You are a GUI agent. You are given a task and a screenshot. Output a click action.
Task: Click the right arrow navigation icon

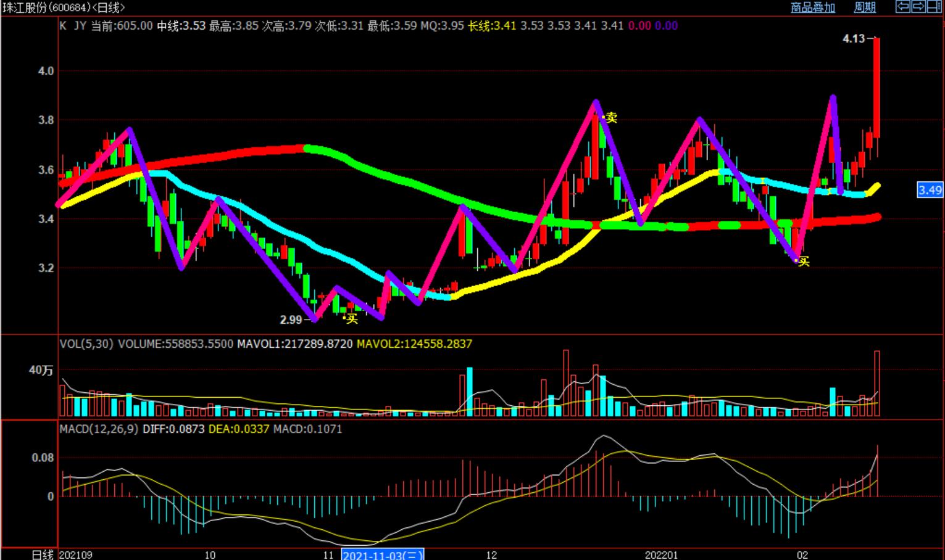coord(918,7)
